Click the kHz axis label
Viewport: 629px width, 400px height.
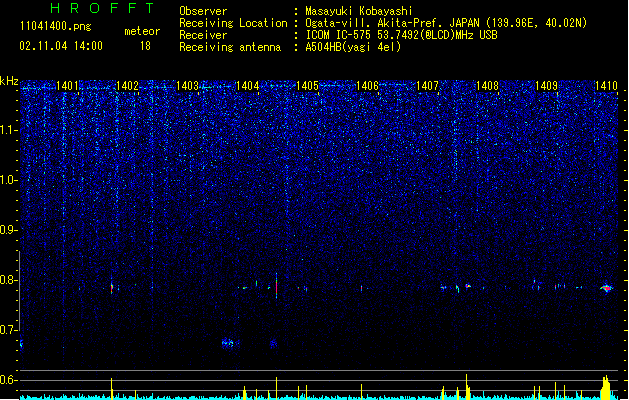point(9,81)
